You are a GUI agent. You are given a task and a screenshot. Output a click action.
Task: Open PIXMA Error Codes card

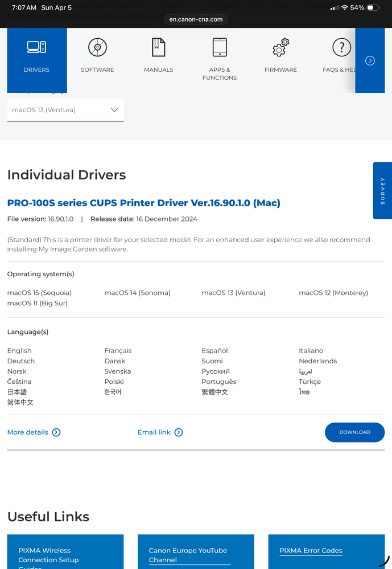327,551
